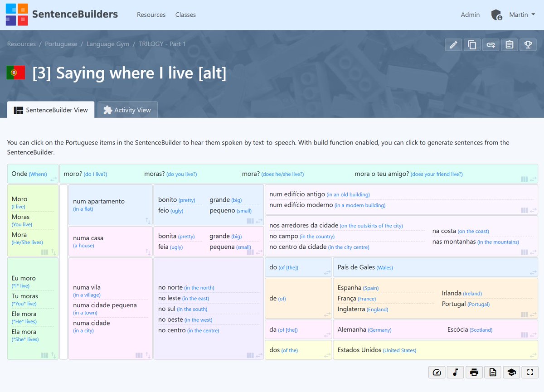Click the pencil edit icon
The width and height of the screenshot is (544, 392).
pos(453,44)
